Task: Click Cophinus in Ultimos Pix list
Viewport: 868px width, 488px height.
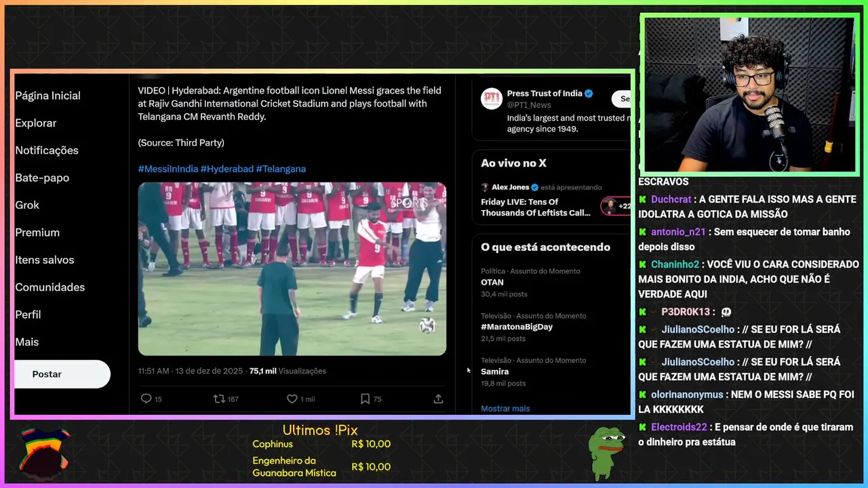Action: 273,444
